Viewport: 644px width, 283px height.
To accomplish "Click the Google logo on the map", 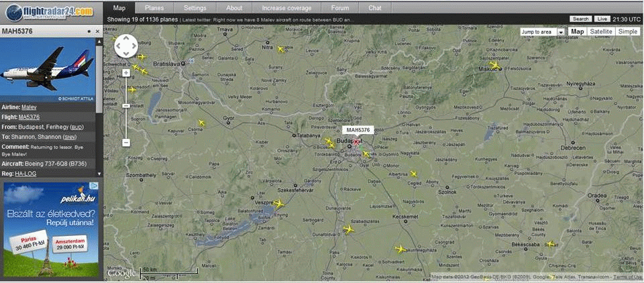I will pos(121,273).
